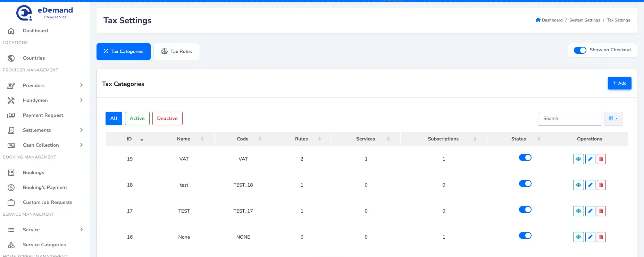The height and width of the screenshot is (257, 644).
Task: Open tax rules for VAT row
Action: point(578,159)
